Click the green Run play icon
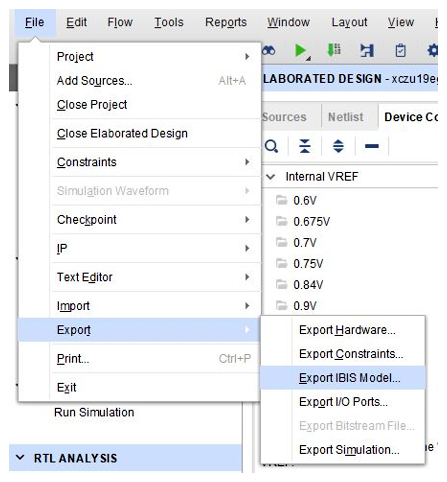Viewport: 447px width, 482px height. click(x=301, y=51)
